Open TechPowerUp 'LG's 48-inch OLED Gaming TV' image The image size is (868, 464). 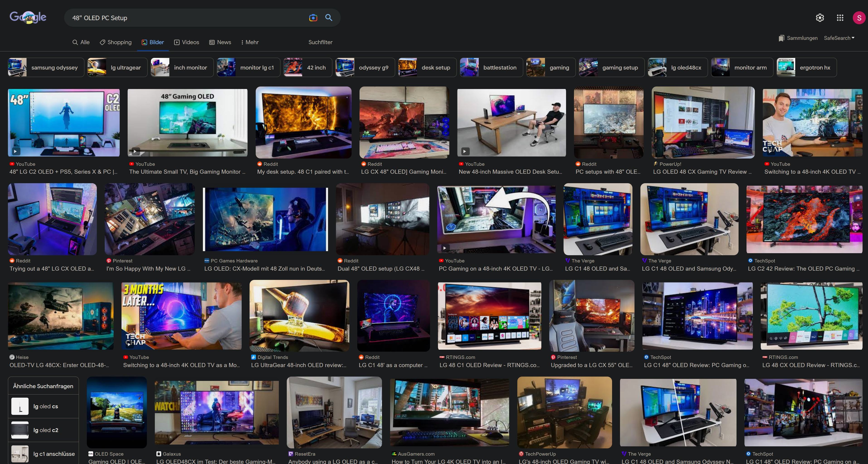click(x=564, y=412)
